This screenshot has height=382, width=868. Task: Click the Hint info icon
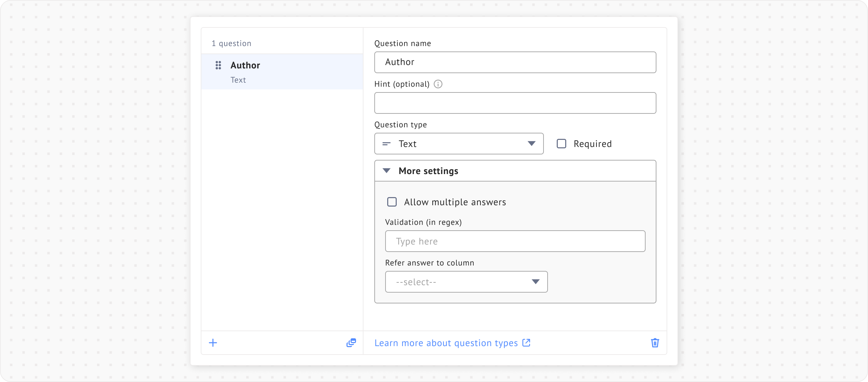[438, 84]
